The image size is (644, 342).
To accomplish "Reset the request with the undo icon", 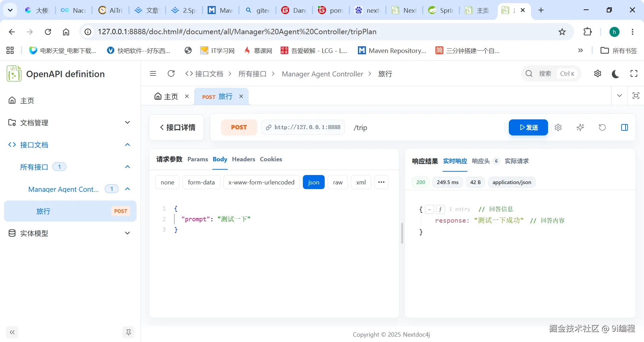I will point(602,127).
